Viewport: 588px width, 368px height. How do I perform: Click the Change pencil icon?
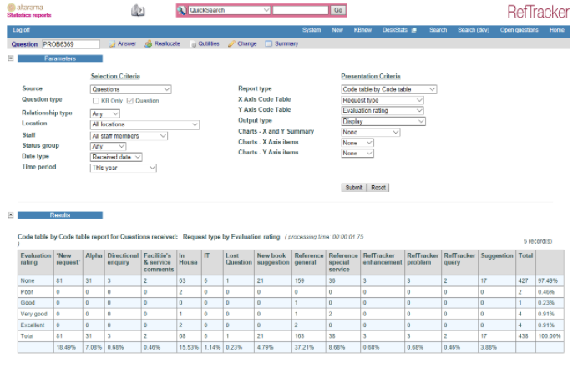[x=231, y=43]
